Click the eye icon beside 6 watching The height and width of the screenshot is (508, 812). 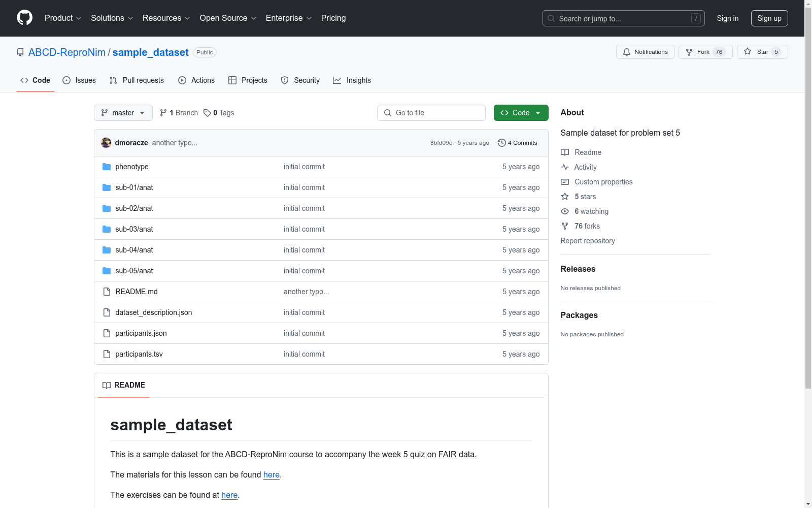coord(565,211)
